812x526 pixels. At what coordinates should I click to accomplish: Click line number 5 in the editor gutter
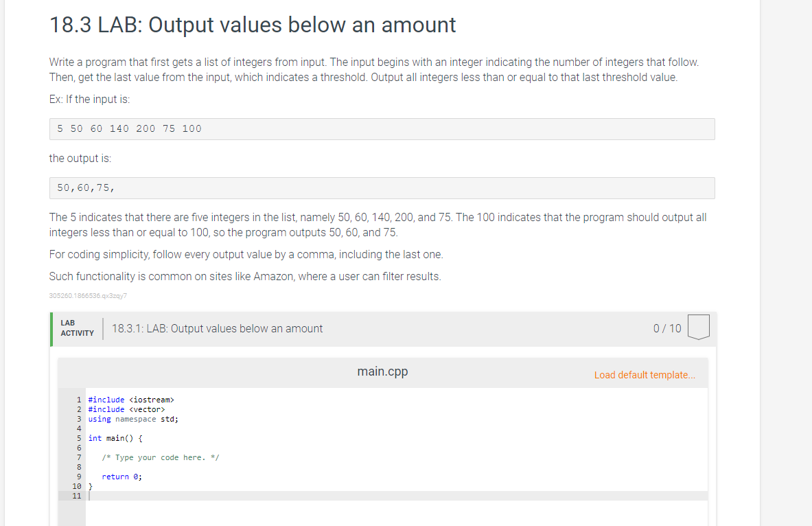coord(79,438)
